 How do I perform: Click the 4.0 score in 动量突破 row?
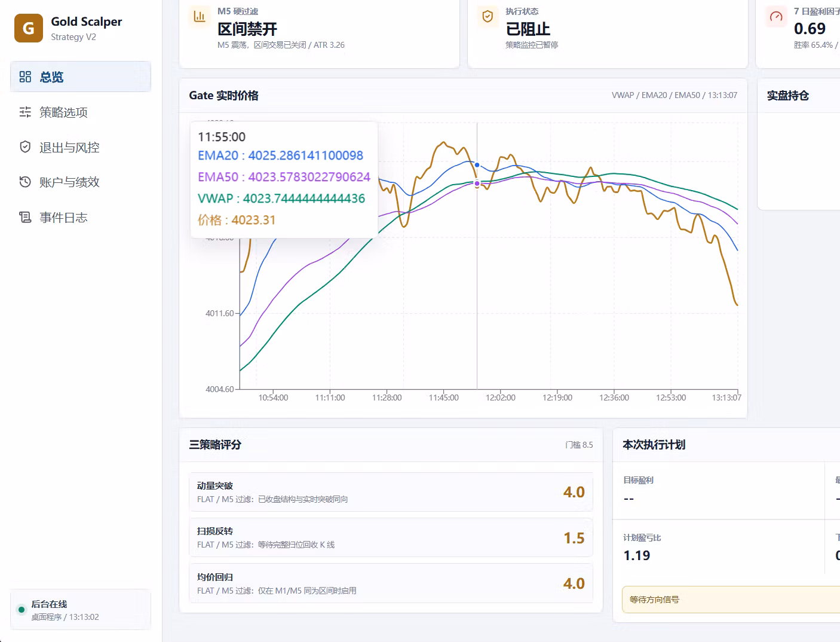click(574, 492)
